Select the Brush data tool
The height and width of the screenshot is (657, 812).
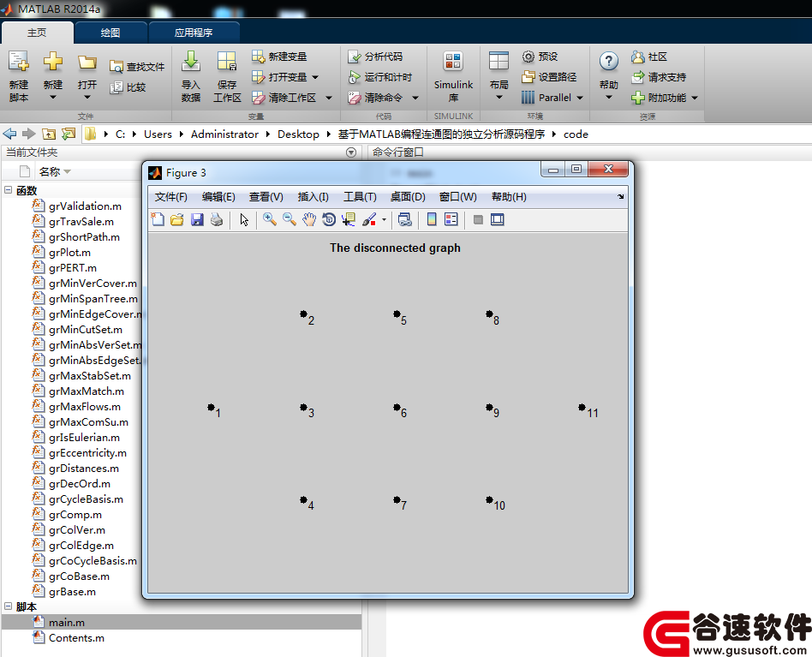pyautogui.click(x=369, y=219)
